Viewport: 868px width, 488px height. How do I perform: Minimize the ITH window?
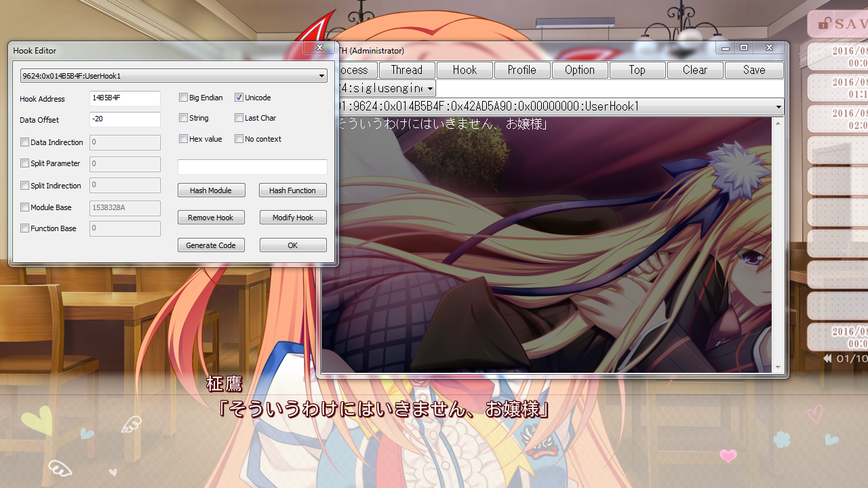click(x=726, y=48)
